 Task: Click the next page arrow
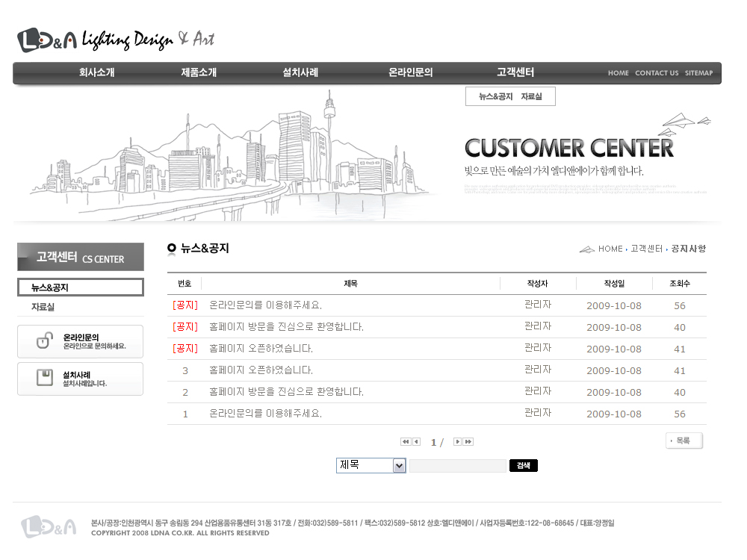pyautogui.click(x=457, y=442)
